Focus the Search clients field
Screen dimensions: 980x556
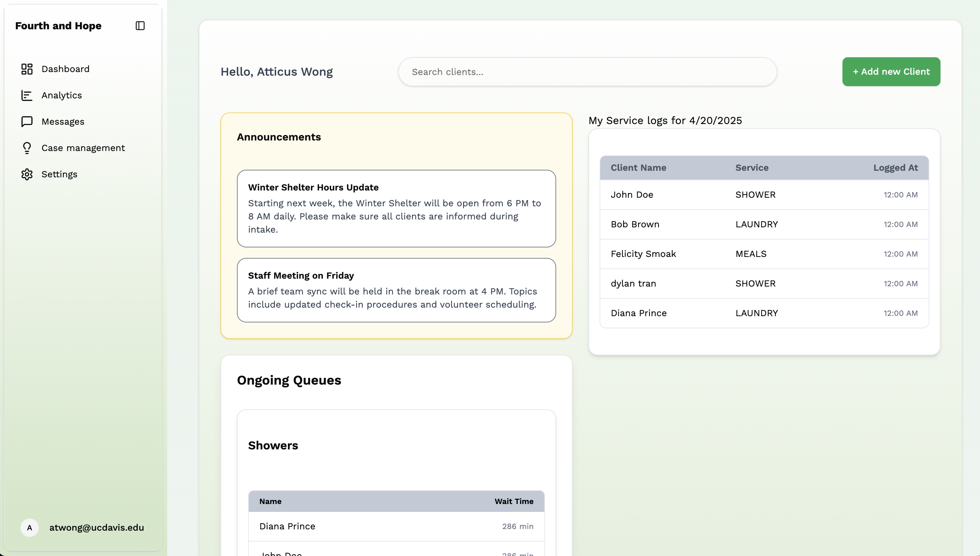[x=587, y=72]
